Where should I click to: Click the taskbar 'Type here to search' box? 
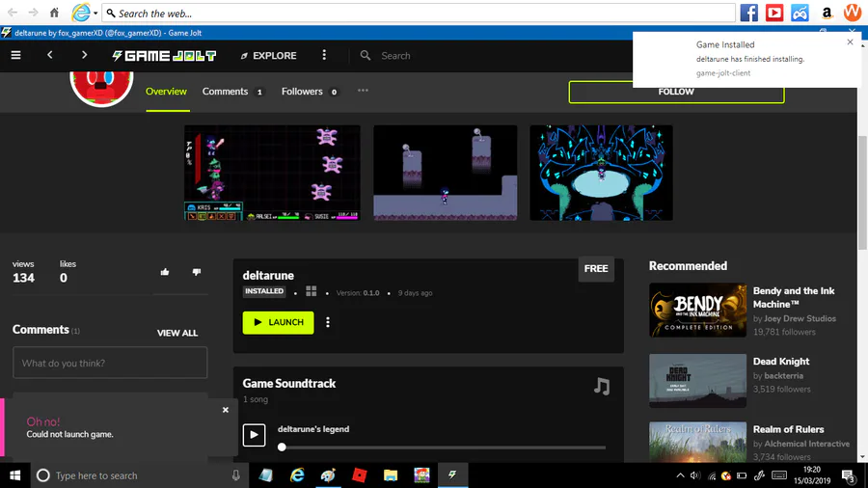(x=138, y=475)
